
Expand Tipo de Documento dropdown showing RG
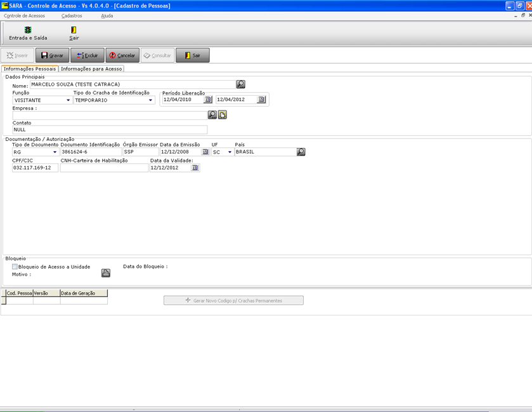(55, 152)
